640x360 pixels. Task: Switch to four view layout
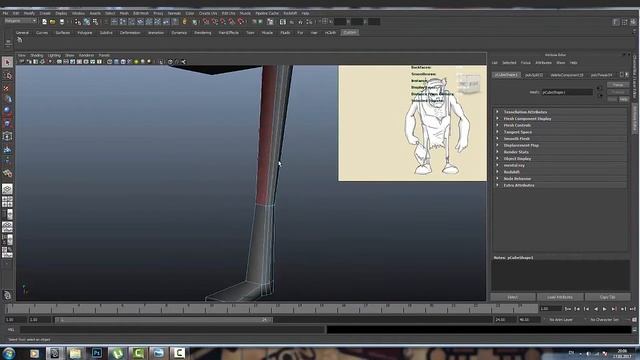[x=7, y=202]
